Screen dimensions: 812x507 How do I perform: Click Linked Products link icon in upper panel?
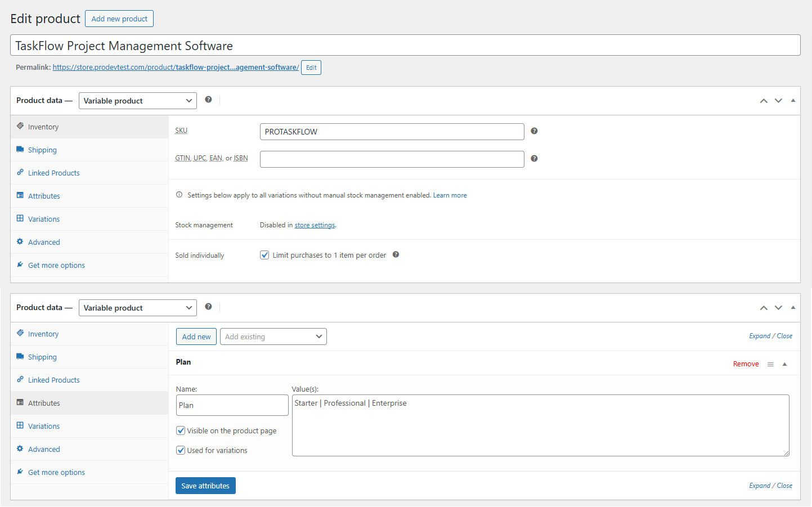click(20, 172)
